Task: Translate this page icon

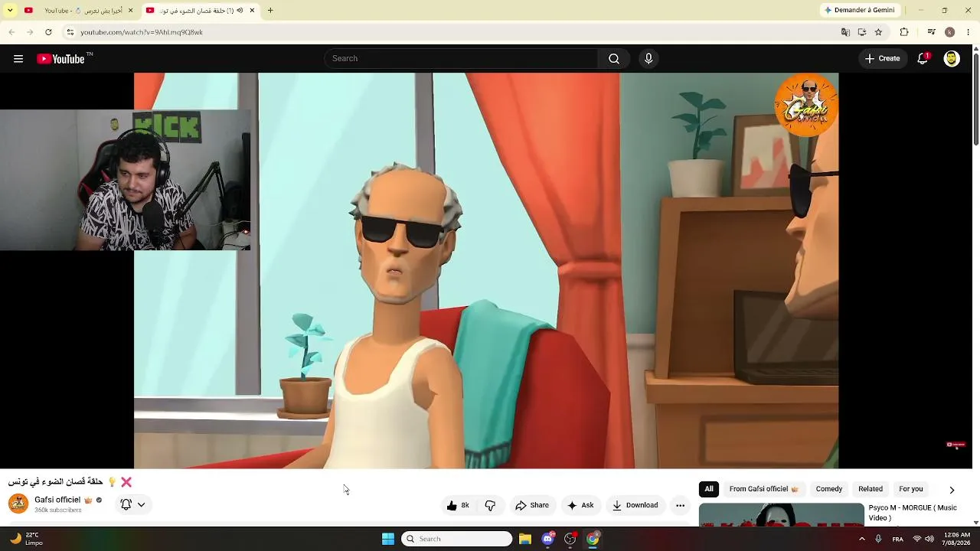Action: [x=845, y=32]
